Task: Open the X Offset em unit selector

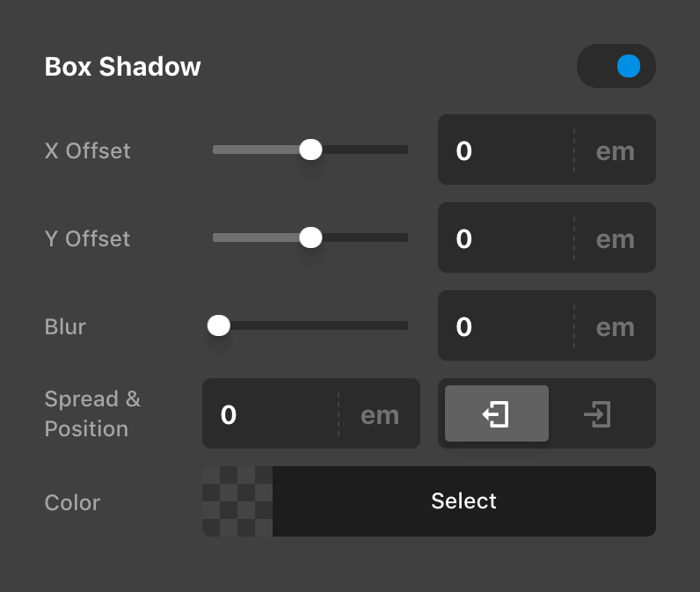Action: [x=616, y=150]
